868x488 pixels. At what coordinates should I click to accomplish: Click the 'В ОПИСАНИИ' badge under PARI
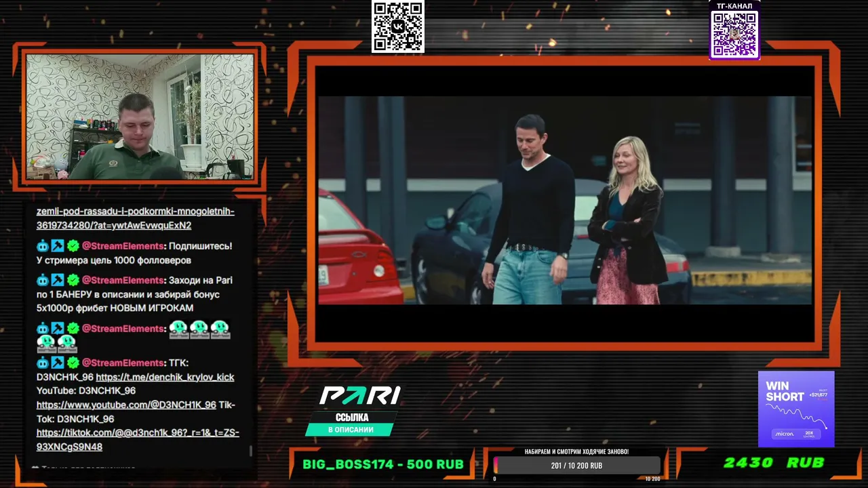(351, 430)
